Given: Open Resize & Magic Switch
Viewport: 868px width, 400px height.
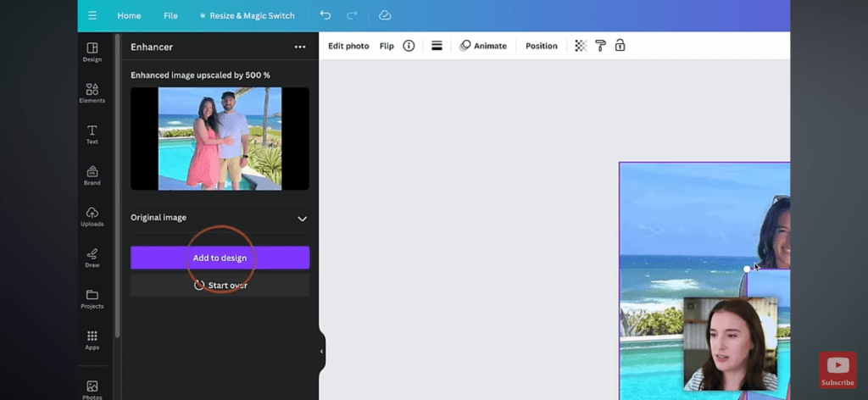Looking at the screenshot, I should tap(247, 15).
